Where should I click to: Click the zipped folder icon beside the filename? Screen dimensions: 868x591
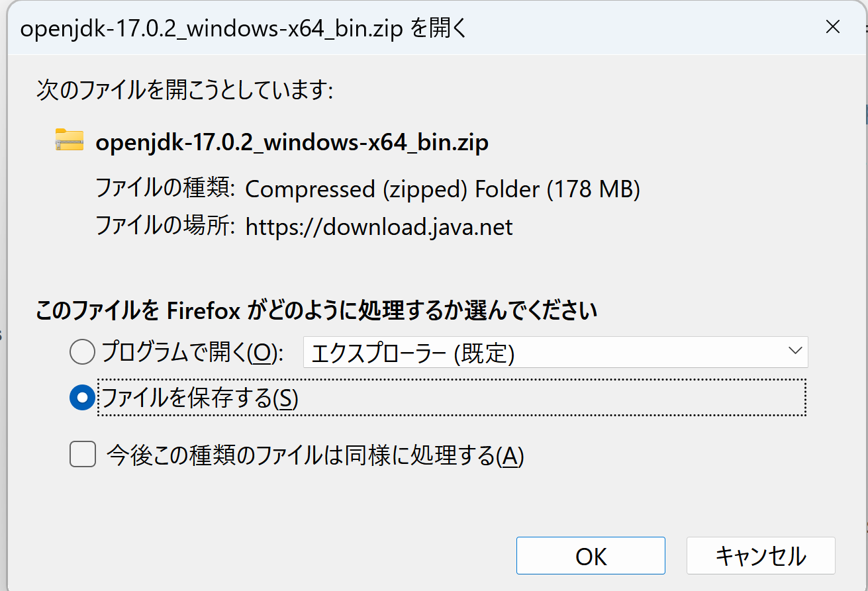tap(69, 141)
